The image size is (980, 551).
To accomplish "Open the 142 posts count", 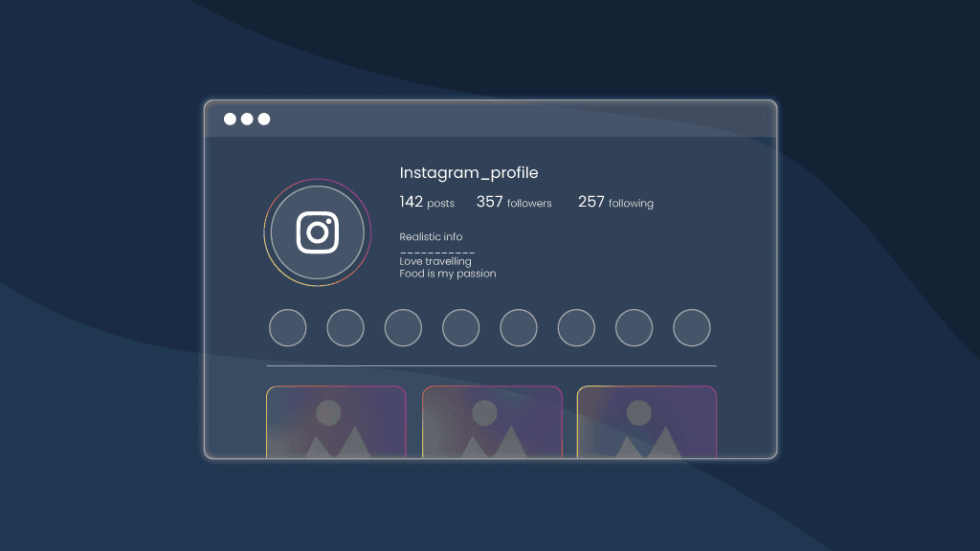I will point(427,202).
